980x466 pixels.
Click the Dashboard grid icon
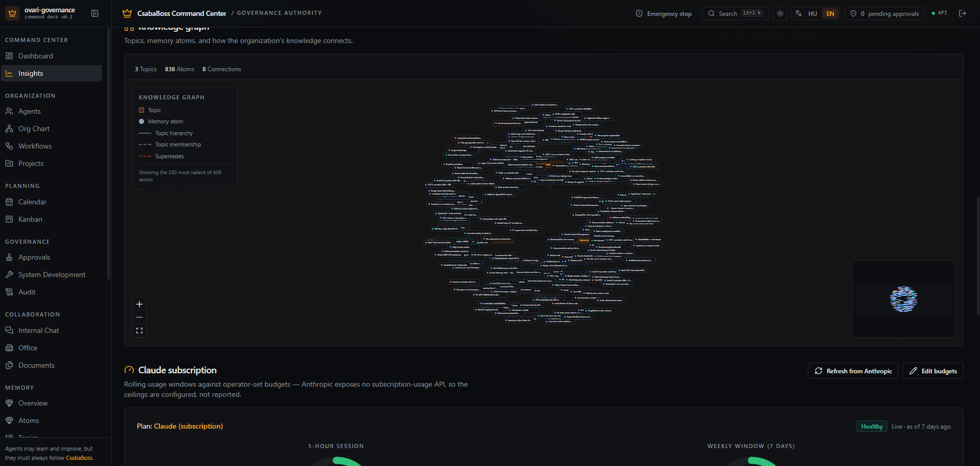(x=9, y=56)
